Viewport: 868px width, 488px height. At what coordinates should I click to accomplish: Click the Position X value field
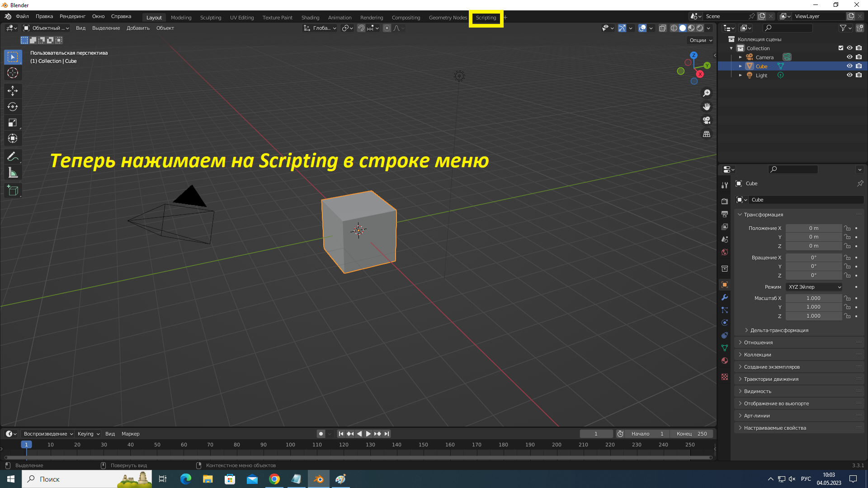[x=814, y=228]
